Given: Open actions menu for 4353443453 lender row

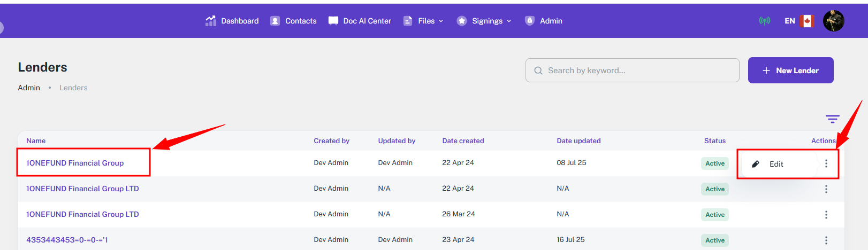Looking at the screenshot, I should pyautogui.click(x=826, y=240).
